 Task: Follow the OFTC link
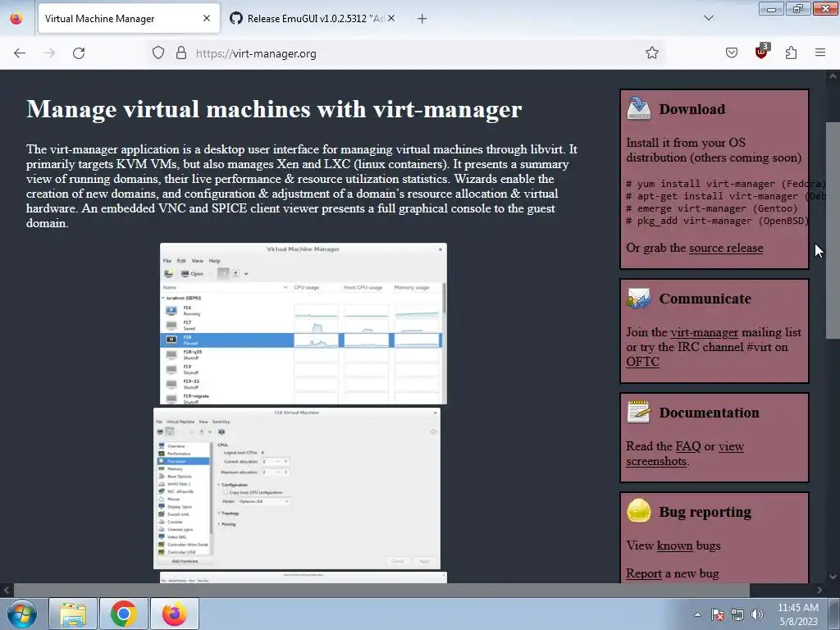(x=642, y=362)
